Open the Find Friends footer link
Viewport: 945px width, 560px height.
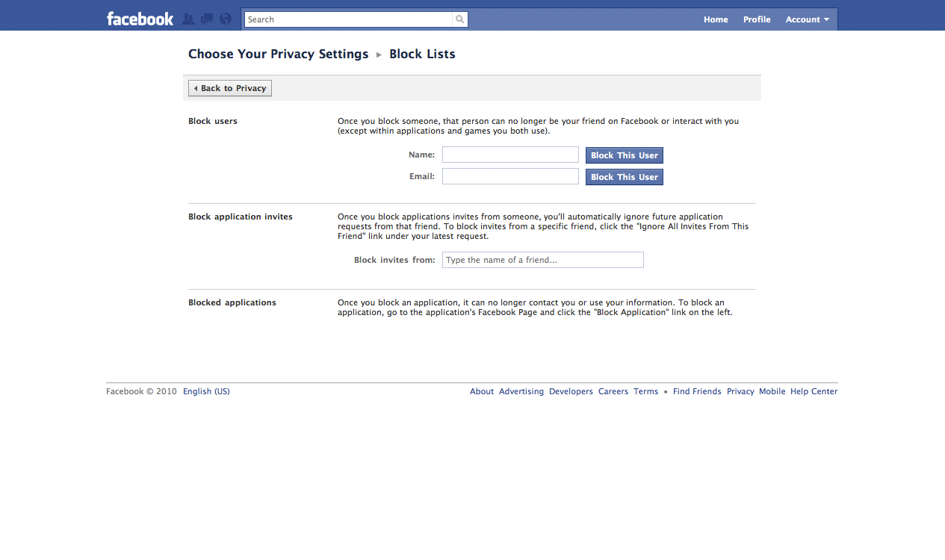(697, 391)
